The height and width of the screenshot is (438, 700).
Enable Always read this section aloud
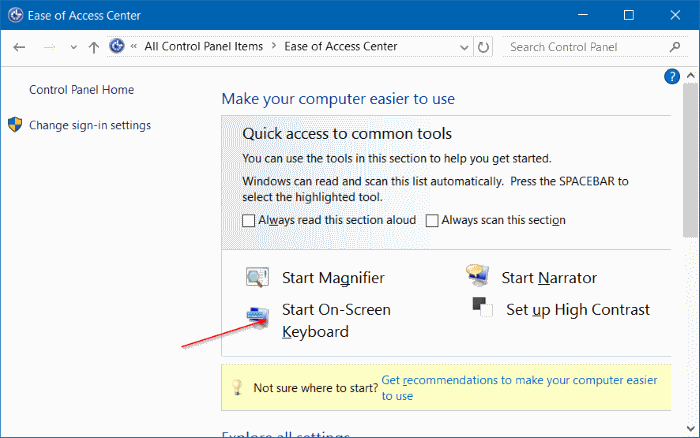pos(249,221)
